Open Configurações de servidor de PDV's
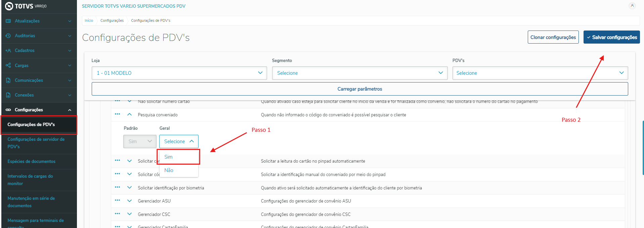Screen dimensions: 644x228 pyautogui.click(x=39, y=143)
